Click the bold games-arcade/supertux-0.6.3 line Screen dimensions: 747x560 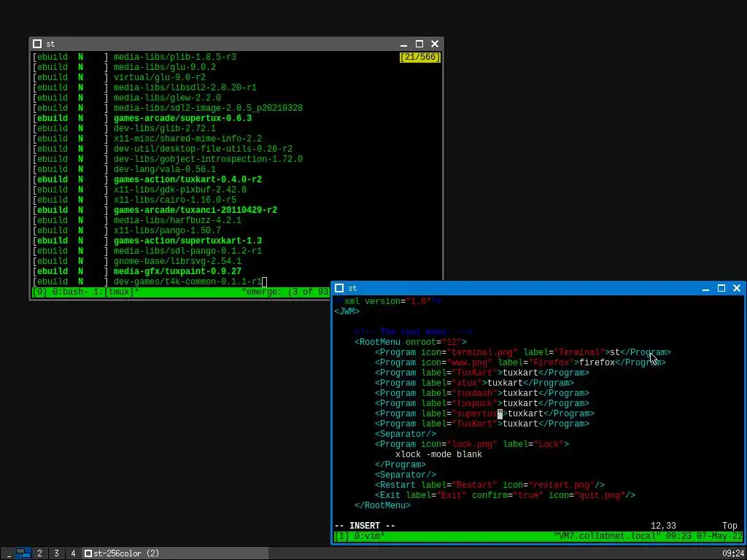pyautogui.click(x=182, y=118)
